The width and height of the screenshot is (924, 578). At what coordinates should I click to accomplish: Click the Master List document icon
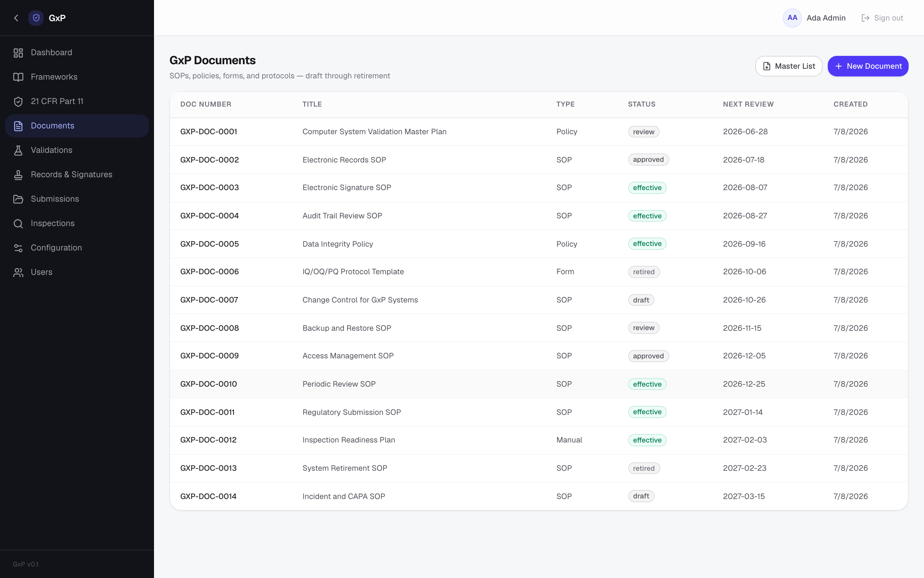click(x=767, y=66)
